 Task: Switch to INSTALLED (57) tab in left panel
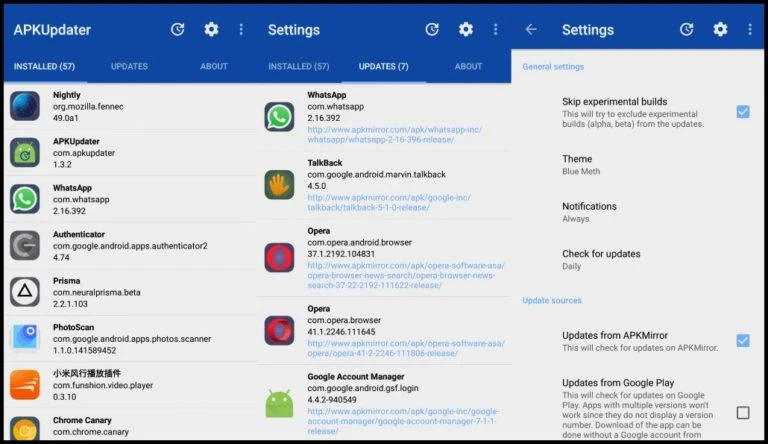click(x=45, y=66)
